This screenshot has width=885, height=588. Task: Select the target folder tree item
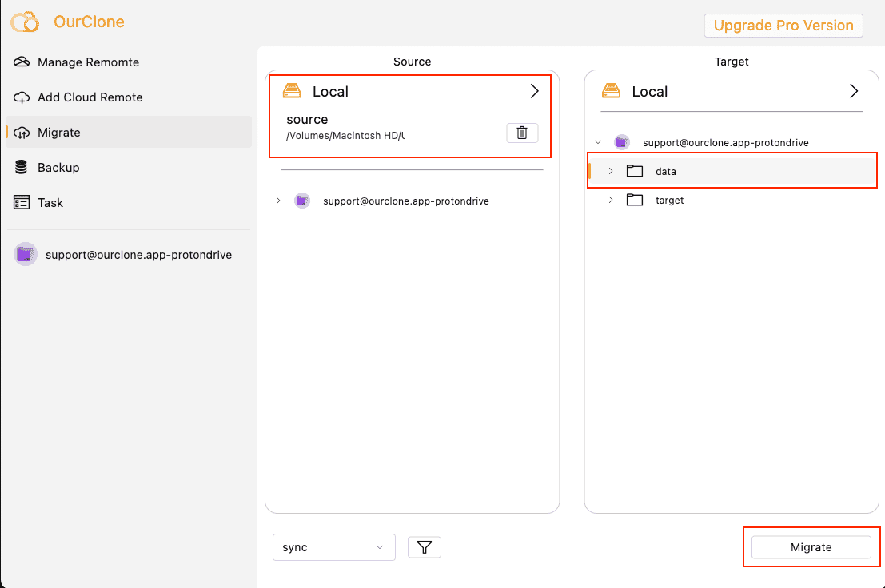670,200
